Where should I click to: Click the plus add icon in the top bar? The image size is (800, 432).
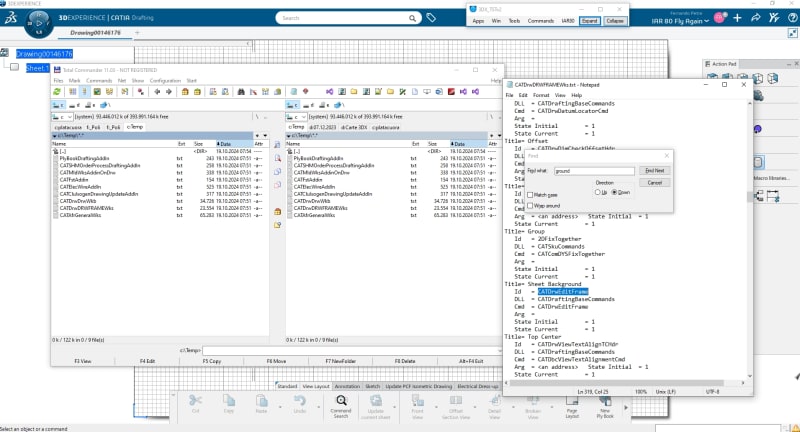pos(737,18)
